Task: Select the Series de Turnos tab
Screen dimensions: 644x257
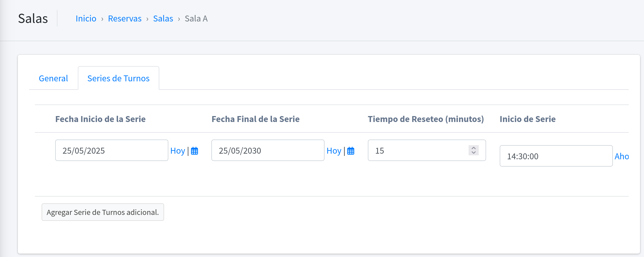Action: click(118, 78)
